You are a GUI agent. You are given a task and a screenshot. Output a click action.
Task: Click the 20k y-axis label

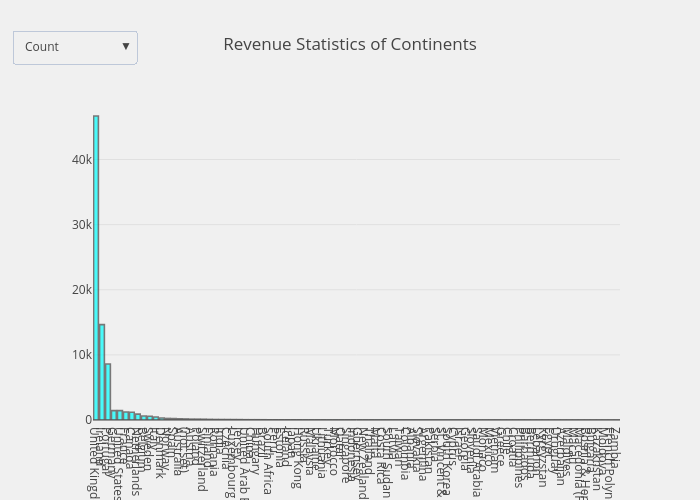(x=82, y=290)
